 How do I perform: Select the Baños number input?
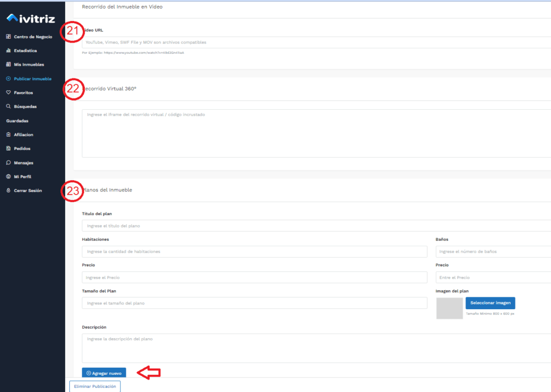[493, 252]
